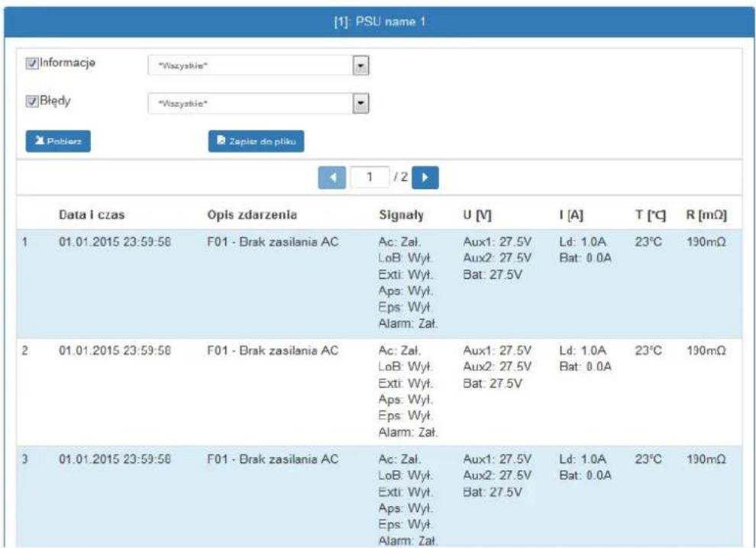The image size is (756, 548).
Task: Select the date cell in row 1
Action: (115, 242)
